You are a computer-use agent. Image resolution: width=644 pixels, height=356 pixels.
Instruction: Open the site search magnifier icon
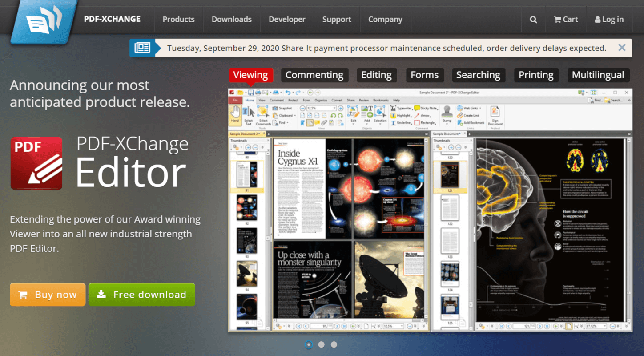point(533,20)
